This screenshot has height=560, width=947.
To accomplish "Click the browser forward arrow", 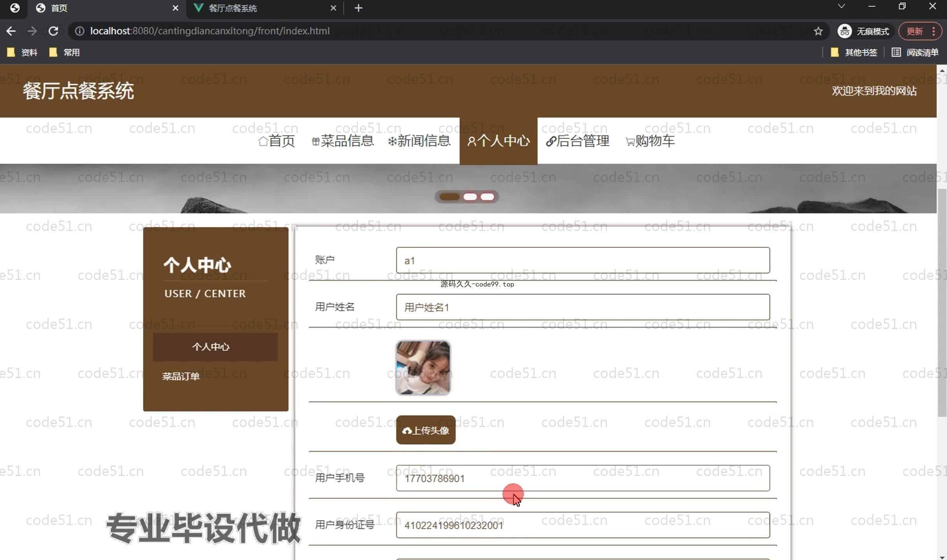I will click(x=32, y=31).
